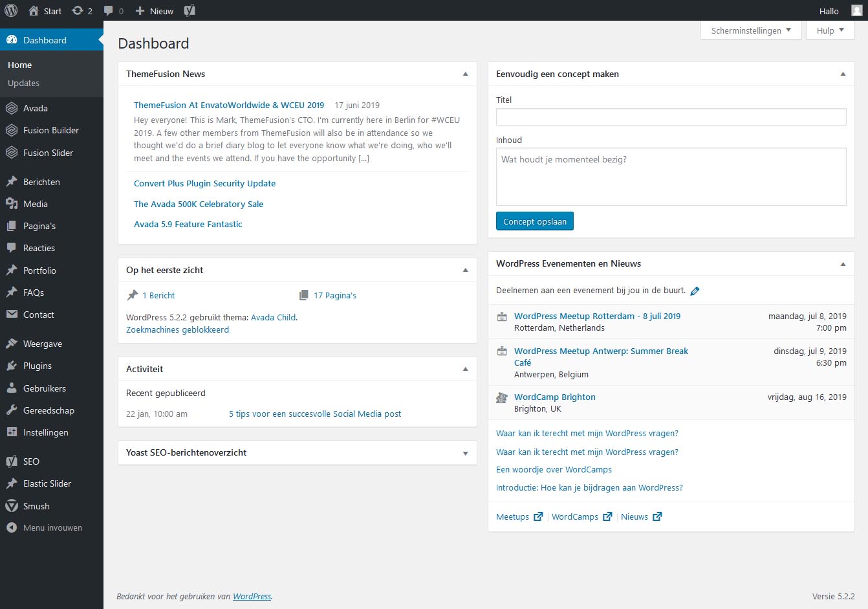Click the Pagina's sidebar icon

(12, 226)
